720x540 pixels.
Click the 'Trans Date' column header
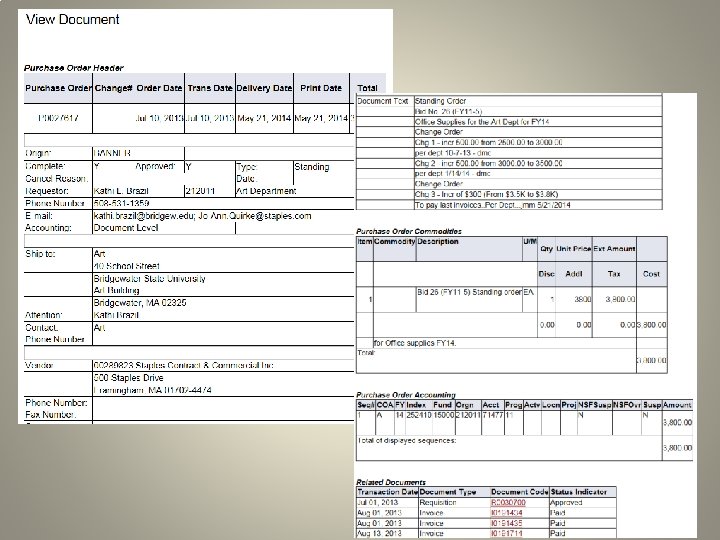(210, 88)
